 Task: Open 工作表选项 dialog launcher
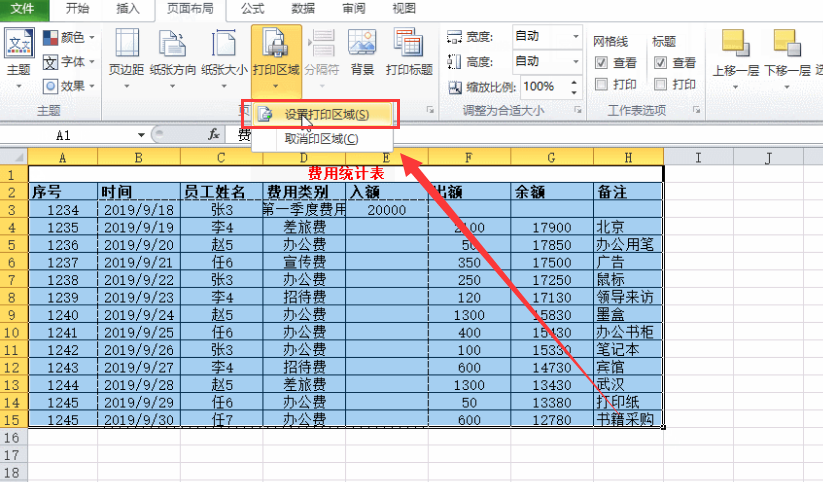coord(697,110)
